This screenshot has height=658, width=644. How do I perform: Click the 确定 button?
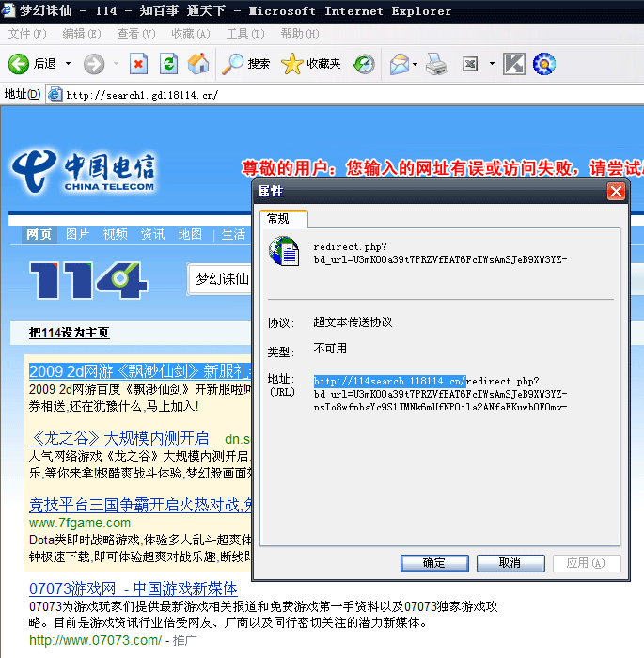pyautogui.click(x=434, y=563)
